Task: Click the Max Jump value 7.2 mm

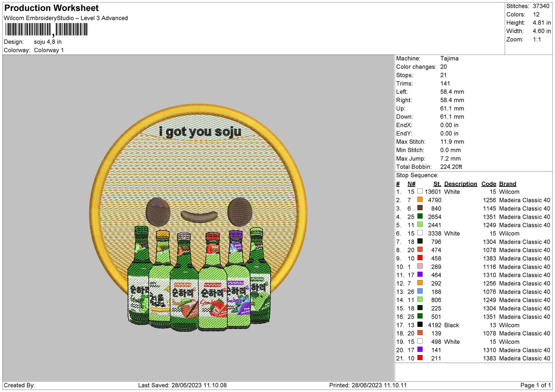Action: [450, 158]
